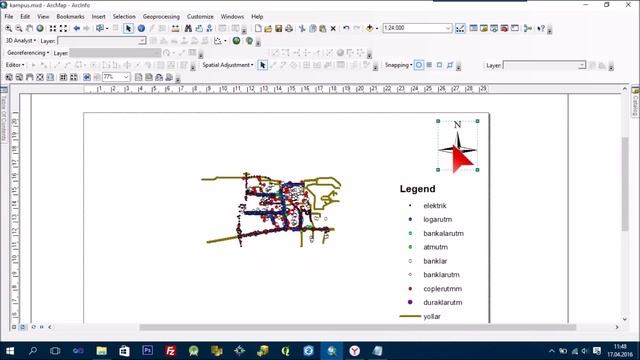Expand the Editor dropdown menu
The height and width of the screenshot is (360, 640).
click(15, 65)
